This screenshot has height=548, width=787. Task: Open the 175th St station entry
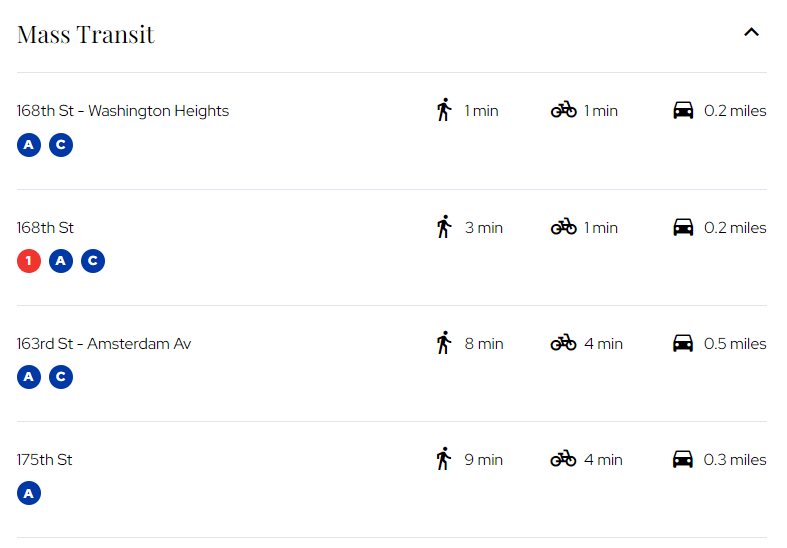45,460
